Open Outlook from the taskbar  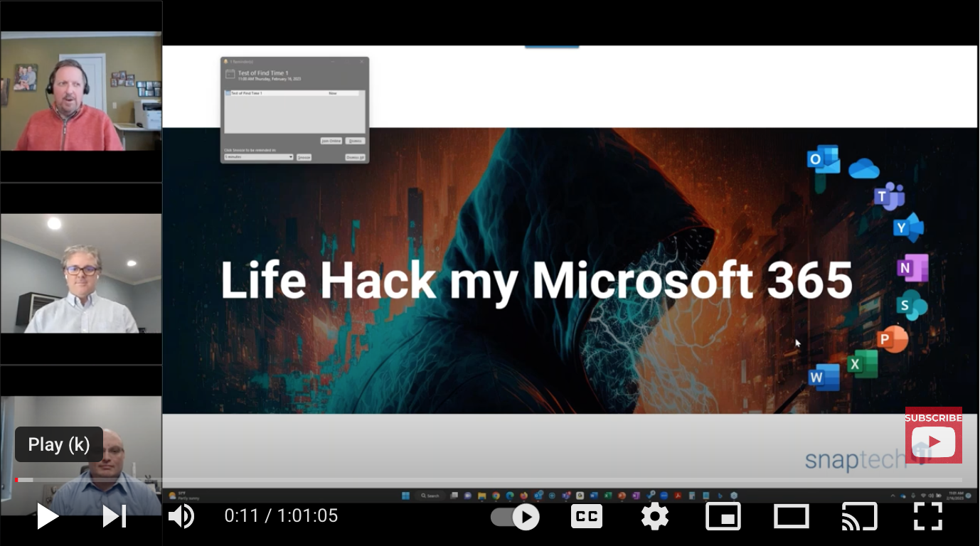538,496
